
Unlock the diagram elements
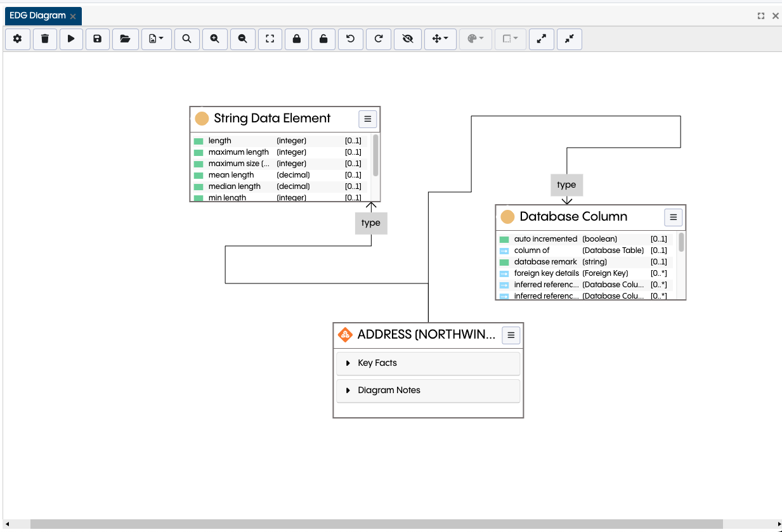click(x=323, y=39)
